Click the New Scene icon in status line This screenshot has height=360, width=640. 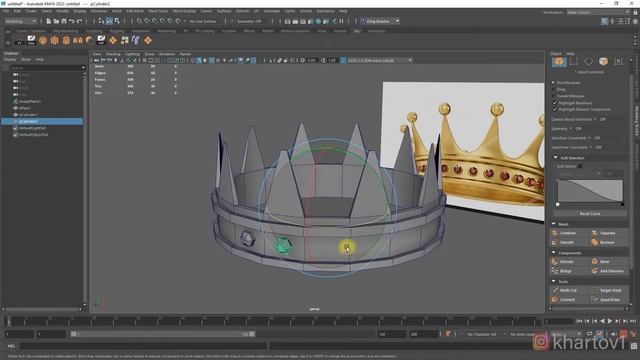(x=49, y=21)
